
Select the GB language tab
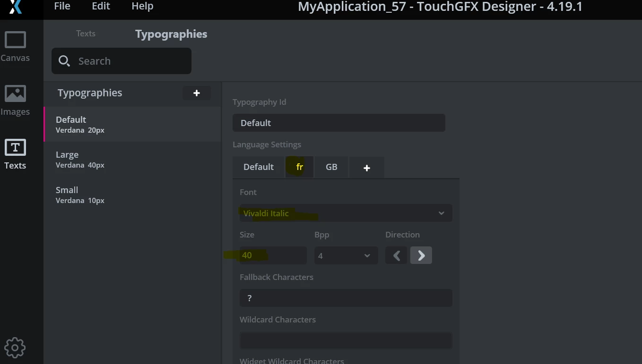tap(331, 167)
